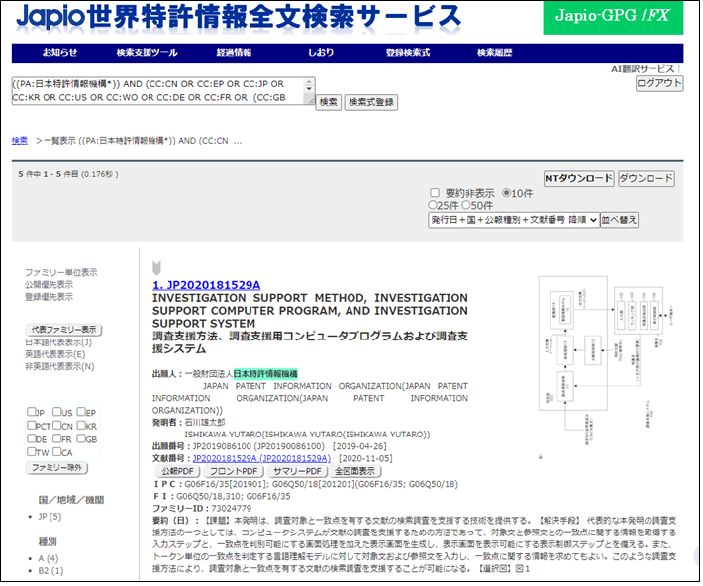
Task: Select the 25件 radio button
Action: [434, 206]
